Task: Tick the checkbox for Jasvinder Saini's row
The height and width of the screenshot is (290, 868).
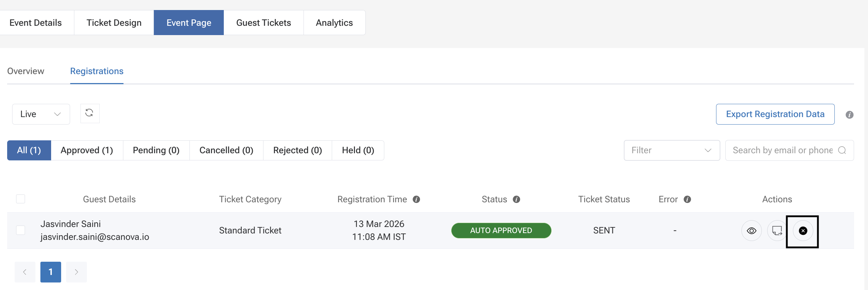Action: (21, 230)
